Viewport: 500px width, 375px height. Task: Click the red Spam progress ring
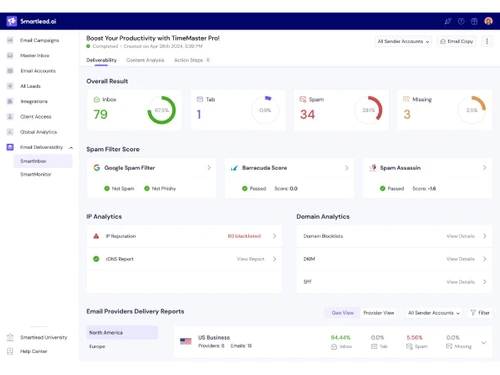point(368,110)
